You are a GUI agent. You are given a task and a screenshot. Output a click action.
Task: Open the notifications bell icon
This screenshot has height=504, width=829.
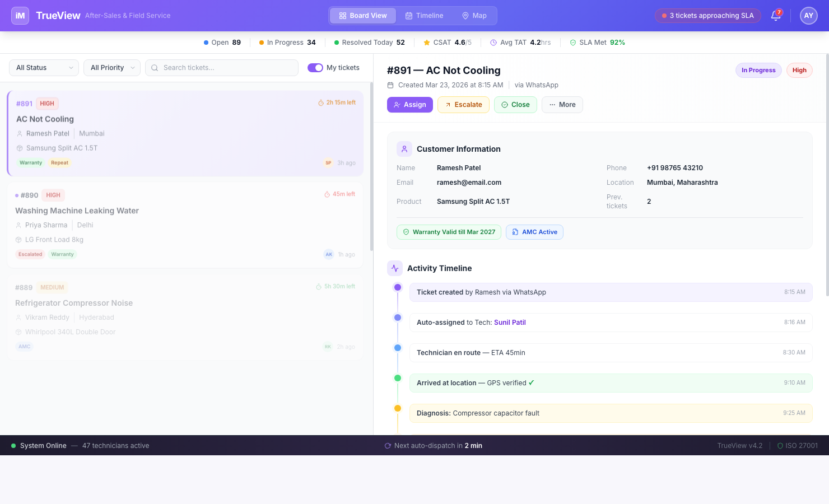click(x=775, y=16)
